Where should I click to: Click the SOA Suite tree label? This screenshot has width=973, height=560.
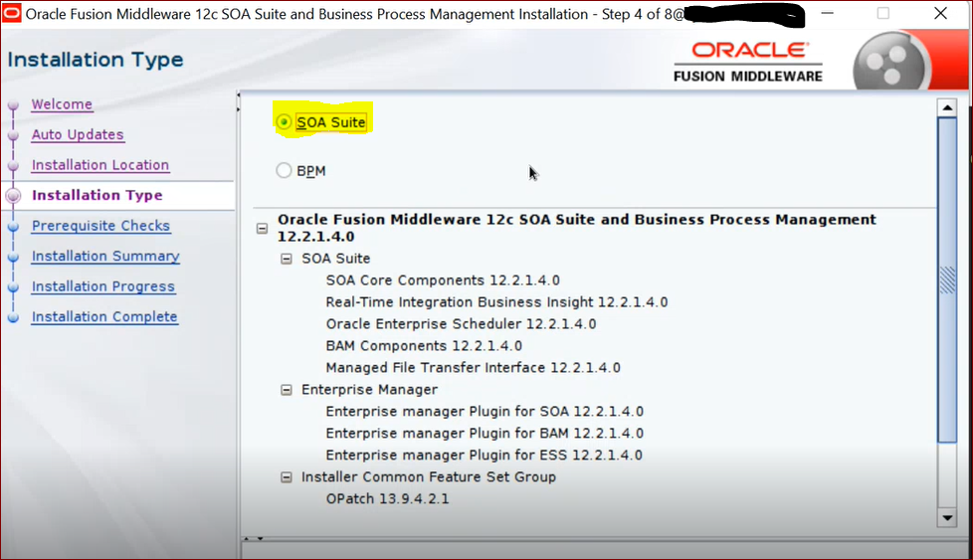(x=335, y=259)
